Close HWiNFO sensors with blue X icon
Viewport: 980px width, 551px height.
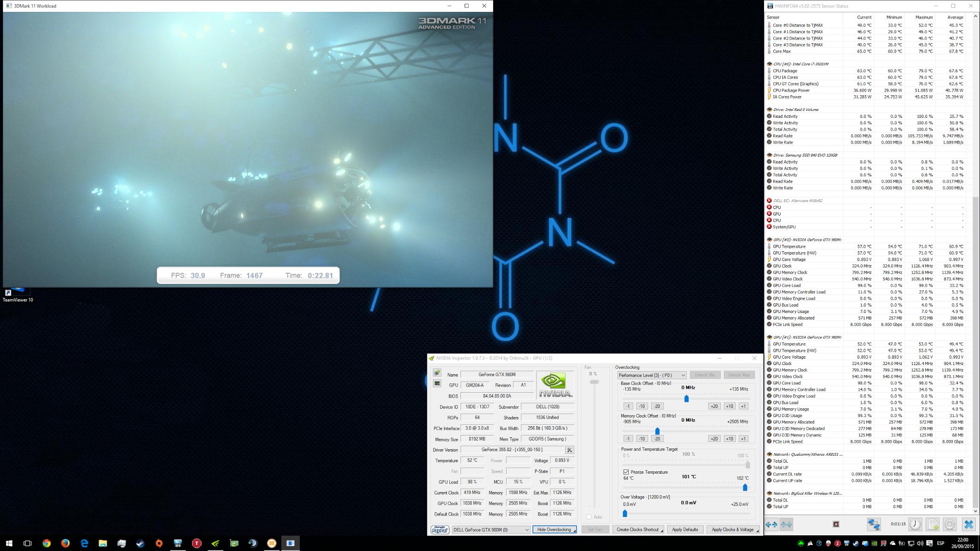click(968, 524)
